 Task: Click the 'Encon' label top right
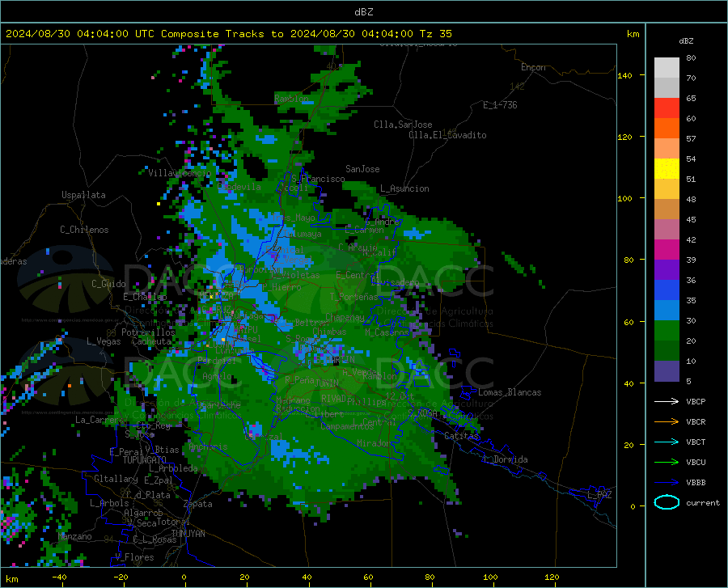[x=533, y=67]
